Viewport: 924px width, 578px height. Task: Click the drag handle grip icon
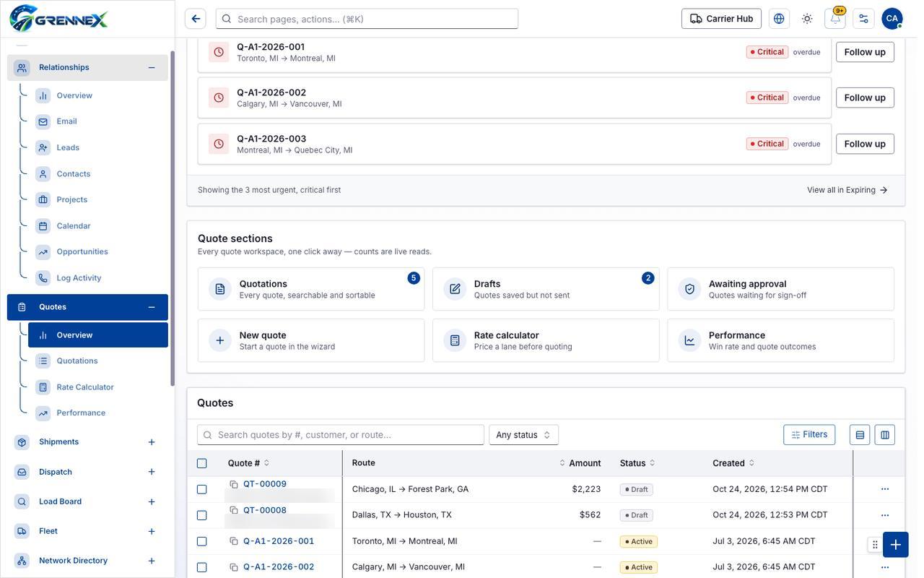875,545
